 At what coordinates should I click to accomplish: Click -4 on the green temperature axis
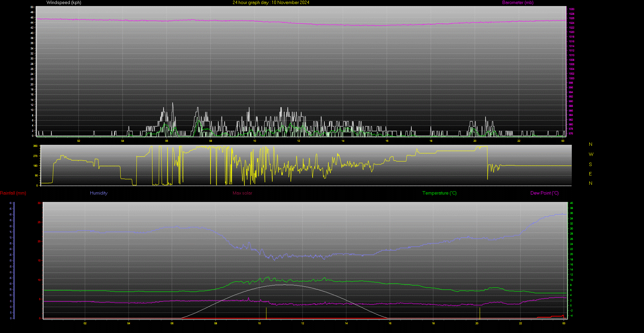pyautogui.click(x=571, y=316)
